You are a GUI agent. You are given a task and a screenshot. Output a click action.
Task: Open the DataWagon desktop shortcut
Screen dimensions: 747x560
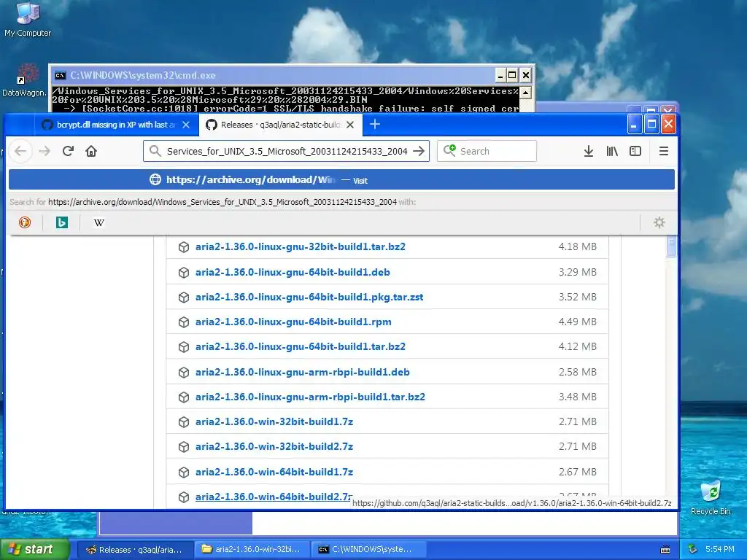pyautogui.click(x=24, y=80)
